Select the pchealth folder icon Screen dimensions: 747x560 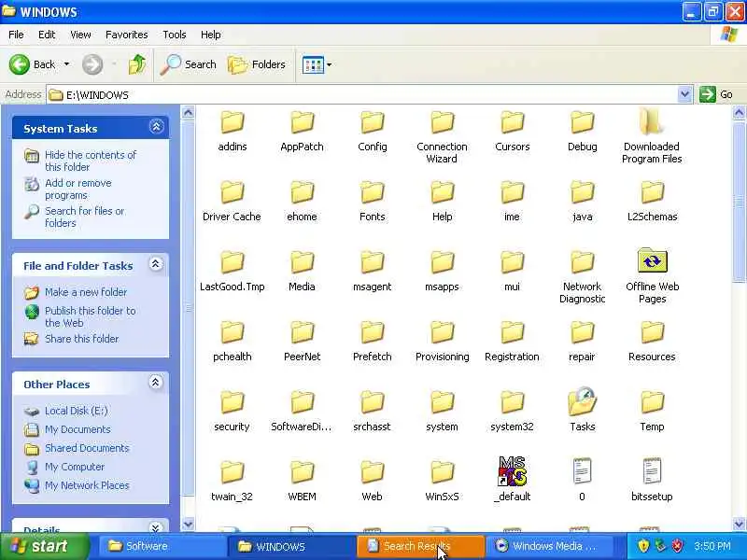(232, 333)
